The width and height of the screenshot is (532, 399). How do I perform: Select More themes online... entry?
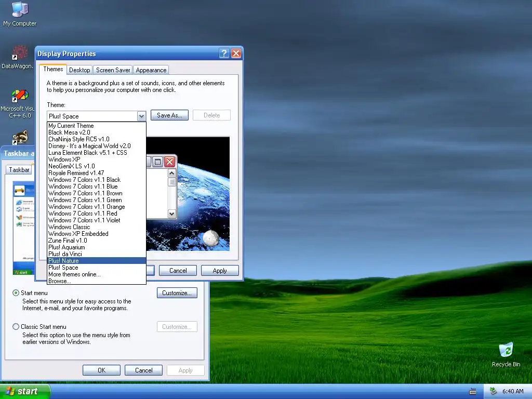pyautogui.click(x=96, y=274)
